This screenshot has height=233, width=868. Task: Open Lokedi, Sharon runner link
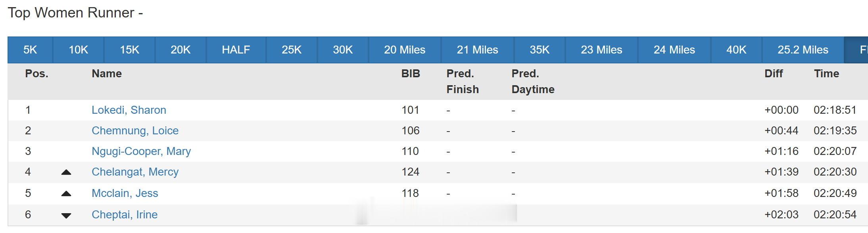[x=129, y=110]
